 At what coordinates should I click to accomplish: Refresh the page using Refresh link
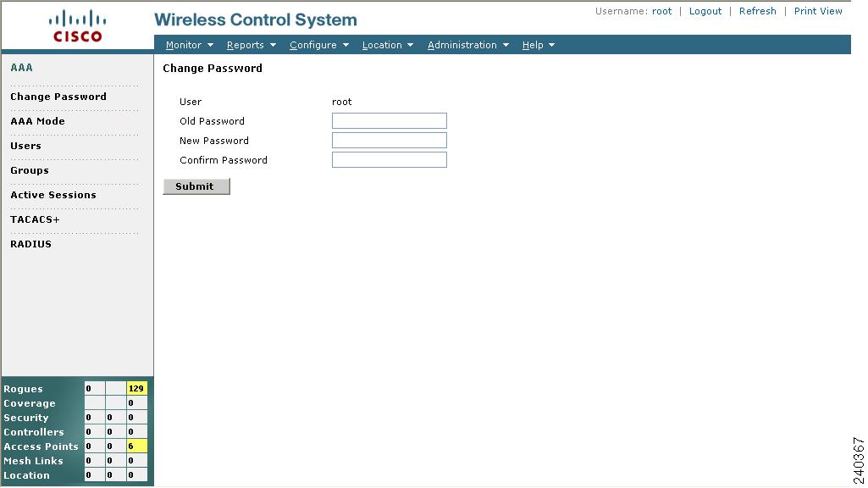[757, 11]
